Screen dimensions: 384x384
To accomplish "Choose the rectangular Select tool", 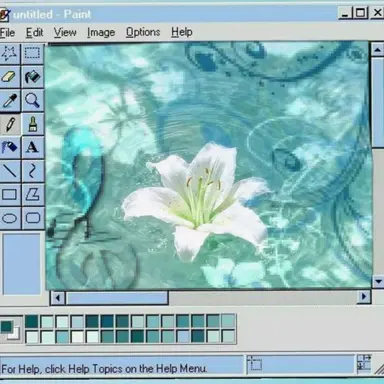I will [x=32, y=53].
